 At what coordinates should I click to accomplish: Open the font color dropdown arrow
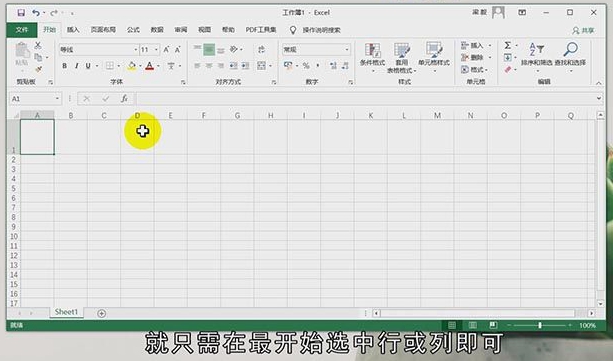(158, 66)
